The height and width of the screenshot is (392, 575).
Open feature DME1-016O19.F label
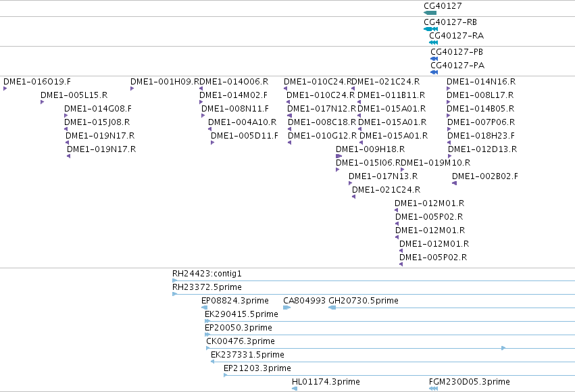(37, 81)
